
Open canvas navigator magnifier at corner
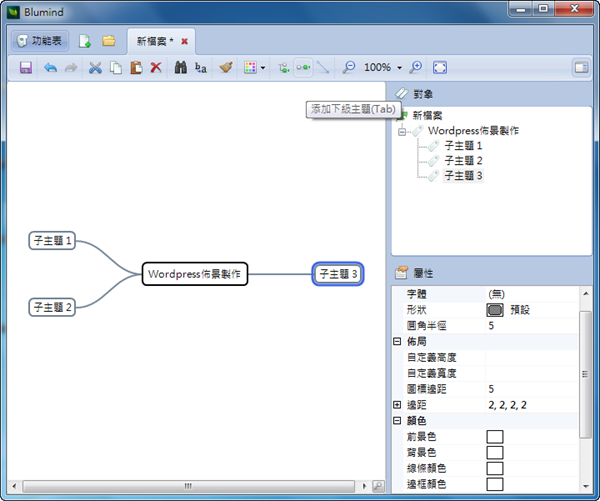pos(378,486)
